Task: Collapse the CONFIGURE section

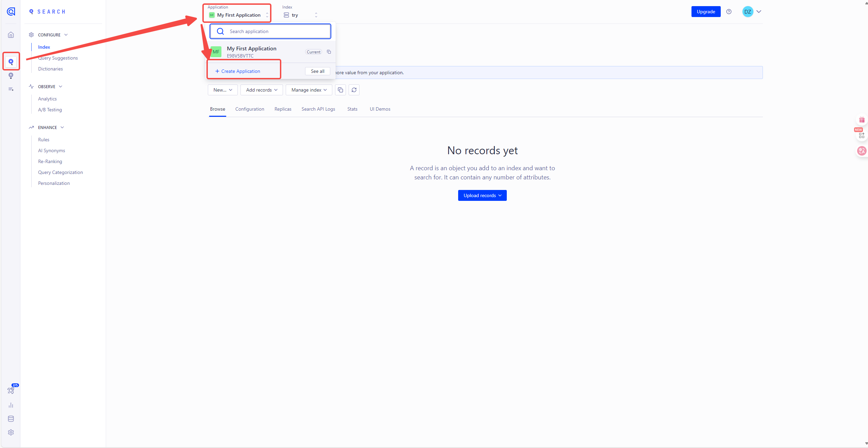Action: (x=66, y=35)
